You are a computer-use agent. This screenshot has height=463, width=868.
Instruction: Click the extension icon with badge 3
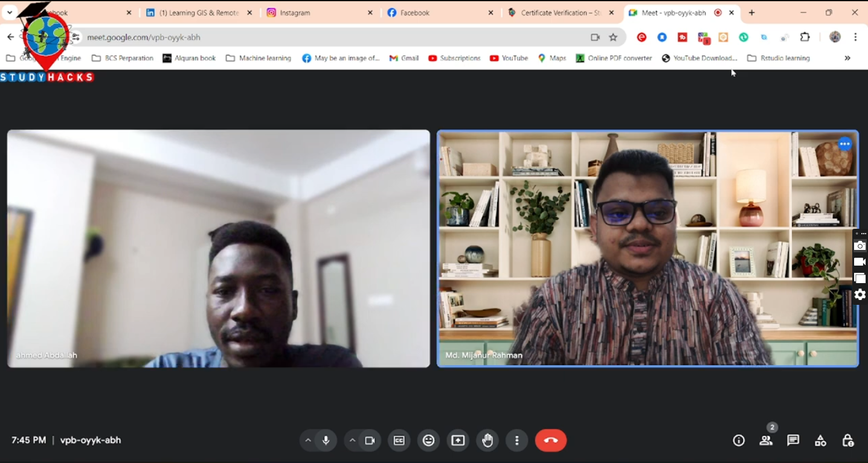pyautogui.click(x=704, y=38)
